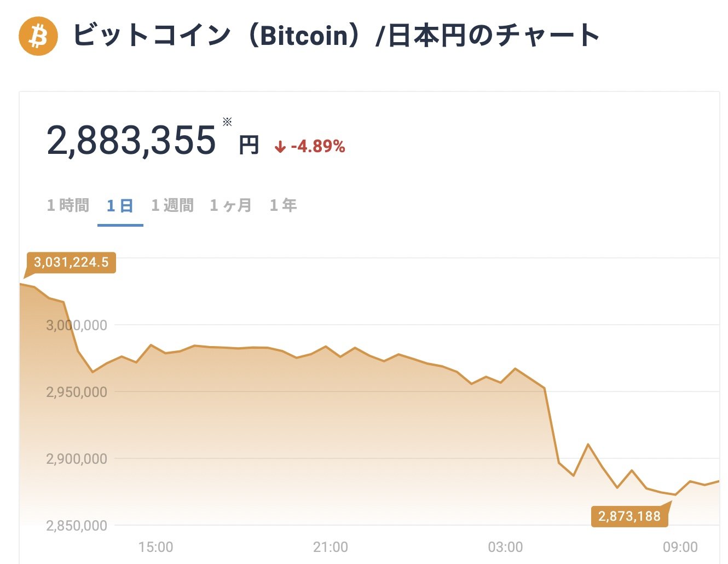
Task: Click the 2,950,000 price axis label
Action: [x=77, y=392]
